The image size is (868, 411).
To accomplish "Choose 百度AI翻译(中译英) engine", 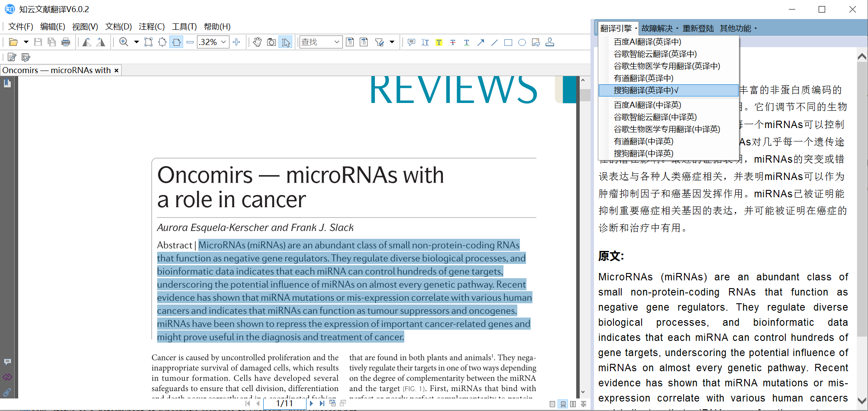I will pyautogui.click(x=668, y=105).
